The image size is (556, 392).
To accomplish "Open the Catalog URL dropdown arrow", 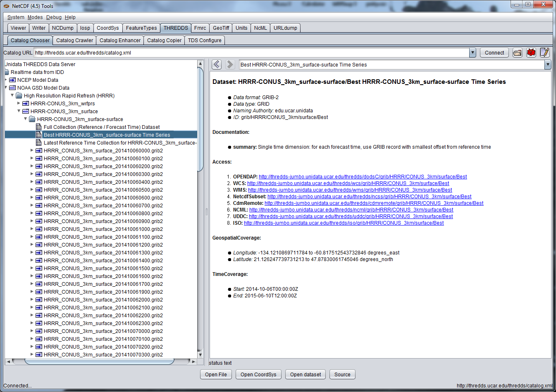I will click(472, 53).
